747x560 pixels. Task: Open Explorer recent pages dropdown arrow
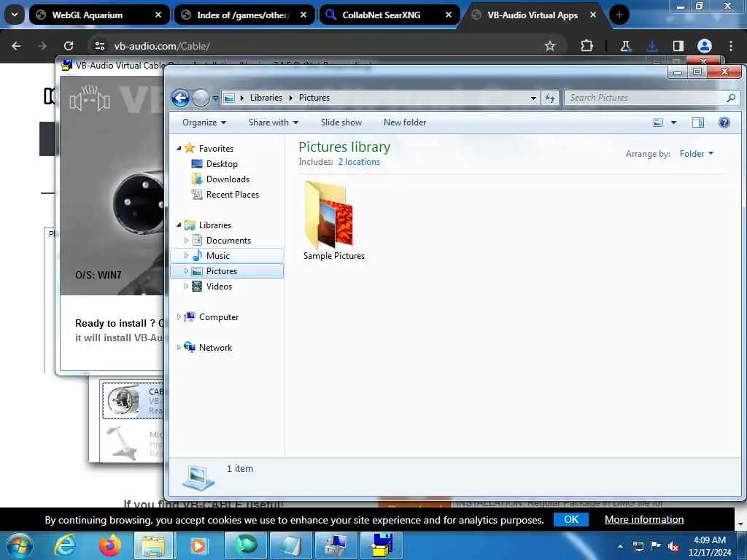pyautogui.click(x=215, y=98)
